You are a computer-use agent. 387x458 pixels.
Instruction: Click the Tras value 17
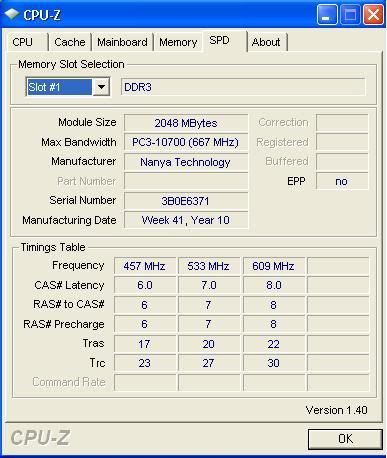click(x=145, y=344)
